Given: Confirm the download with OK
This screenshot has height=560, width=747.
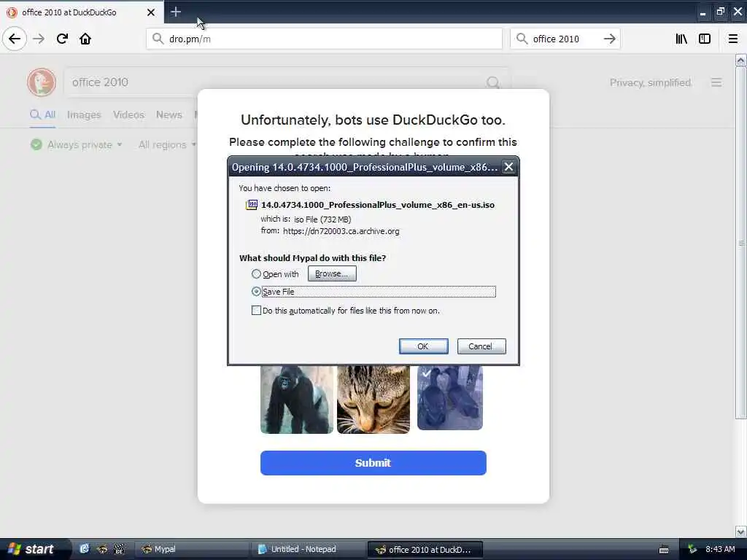Looking at the screenshot, I should [x=424, y=346].
